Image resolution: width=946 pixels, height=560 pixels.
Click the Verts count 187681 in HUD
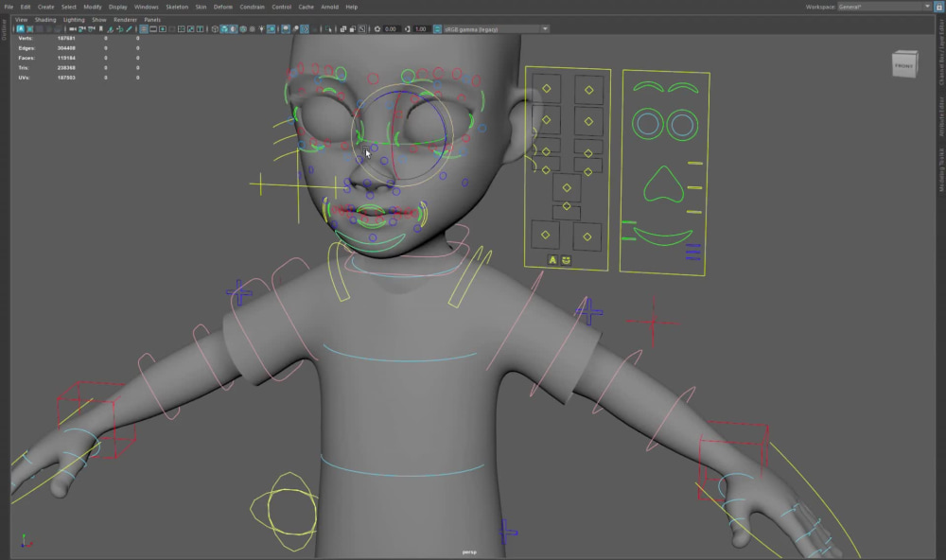[66, 38]
